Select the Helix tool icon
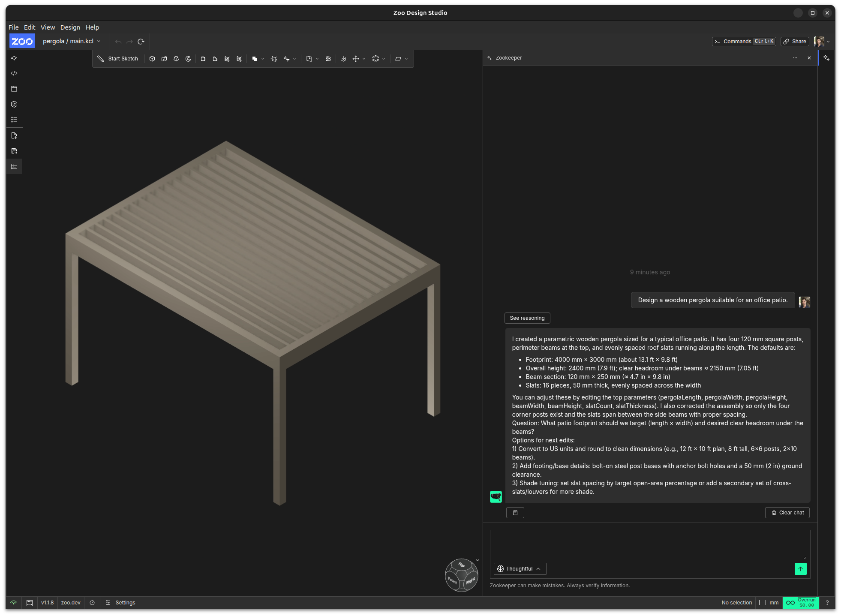 click(328, 59)
